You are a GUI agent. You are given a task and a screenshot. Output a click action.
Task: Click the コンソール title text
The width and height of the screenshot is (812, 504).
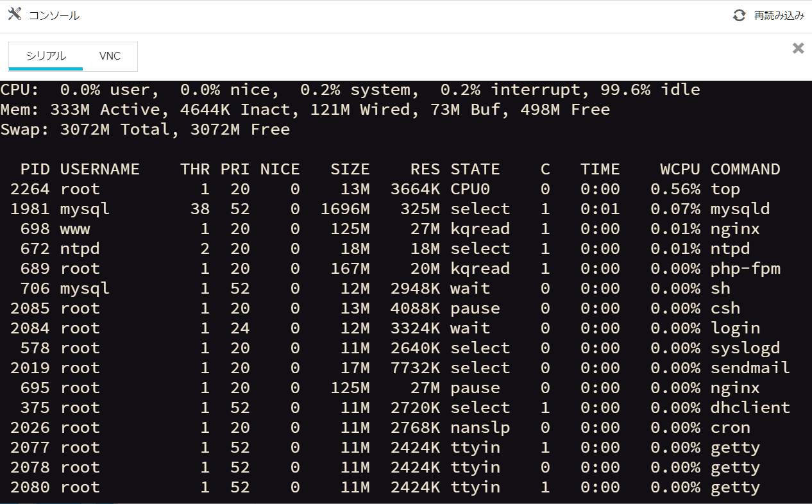click(55, 15)
